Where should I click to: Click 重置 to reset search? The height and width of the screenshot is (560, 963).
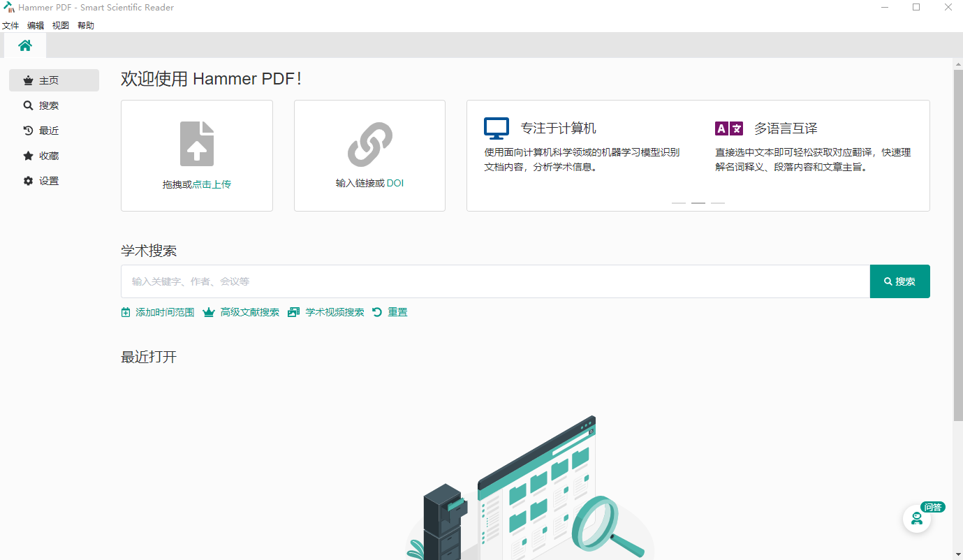click(398, 312)
